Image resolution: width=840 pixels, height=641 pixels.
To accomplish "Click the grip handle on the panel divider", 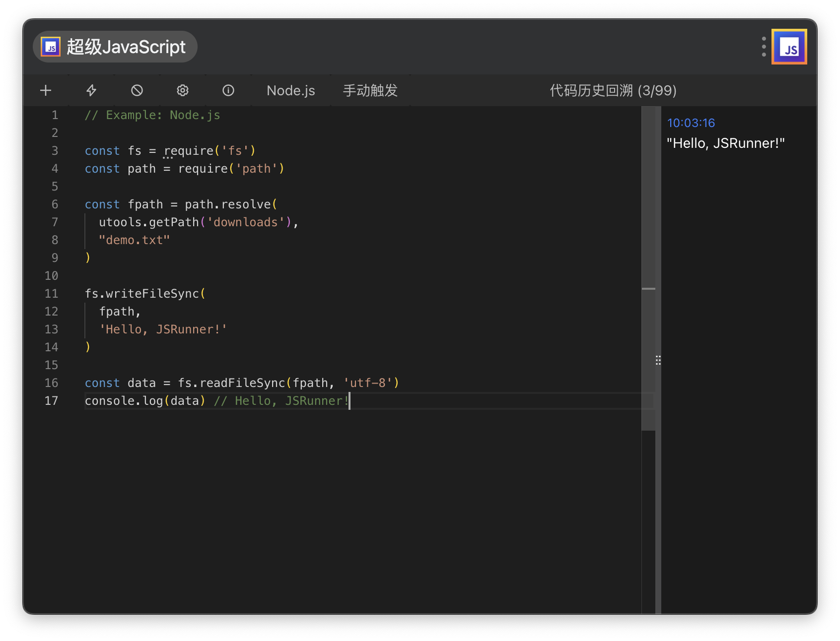I will (658, 360).
